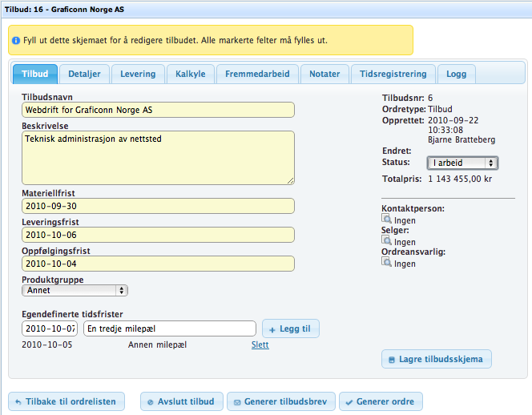Image resolution: width=532 pixels, height=415 pixels.
Task: Go back with Tilbake til ordrelisten
Action: click(x=66, y=401)
